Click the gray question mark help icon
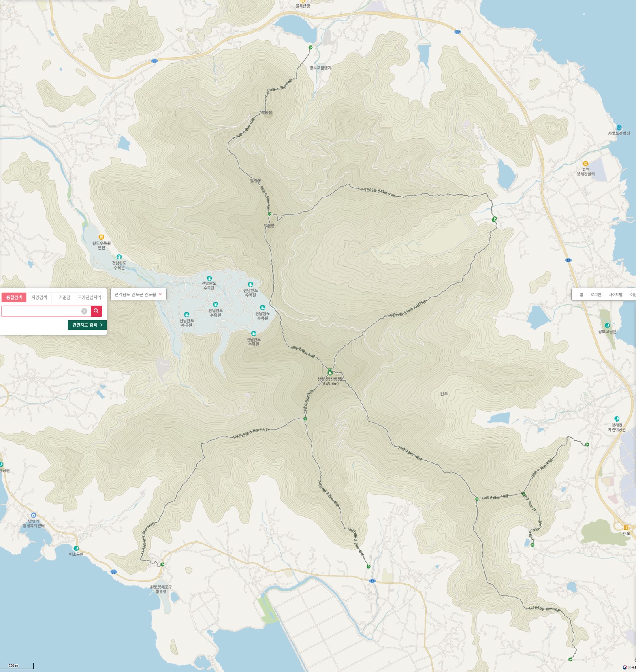Viewport: 636px width, 672px height. [x=84, y=311]
